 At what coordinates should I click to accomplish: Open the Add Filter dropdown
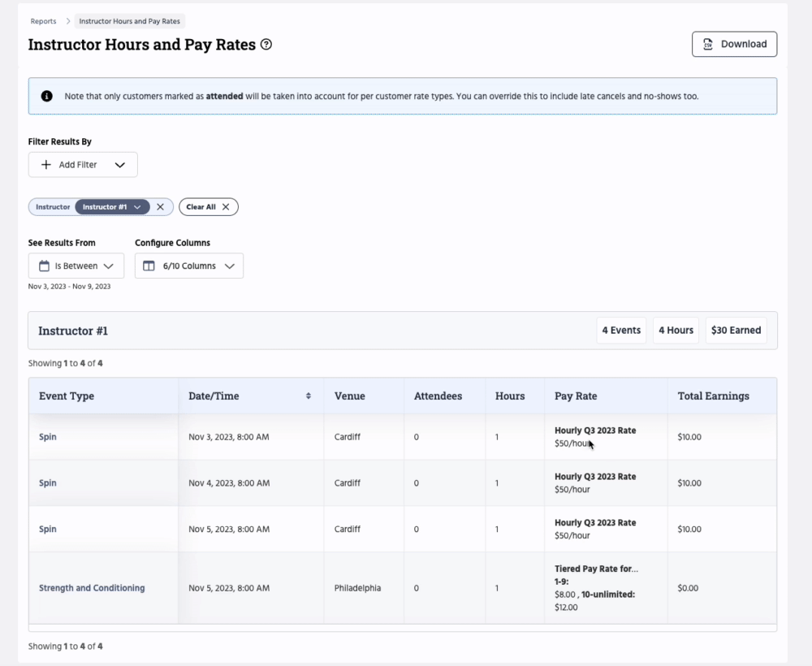coord(83,165)
